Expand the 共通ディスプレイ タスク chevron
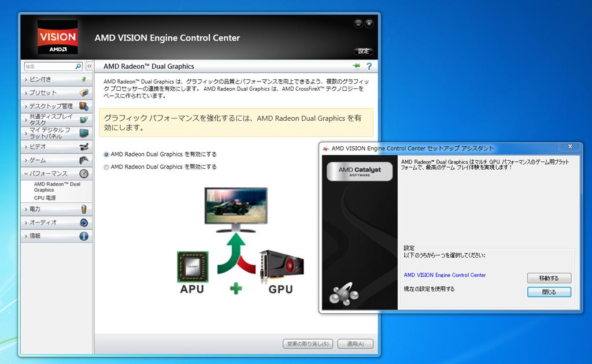This screenshot has width=592, height=364. (26, 120)
